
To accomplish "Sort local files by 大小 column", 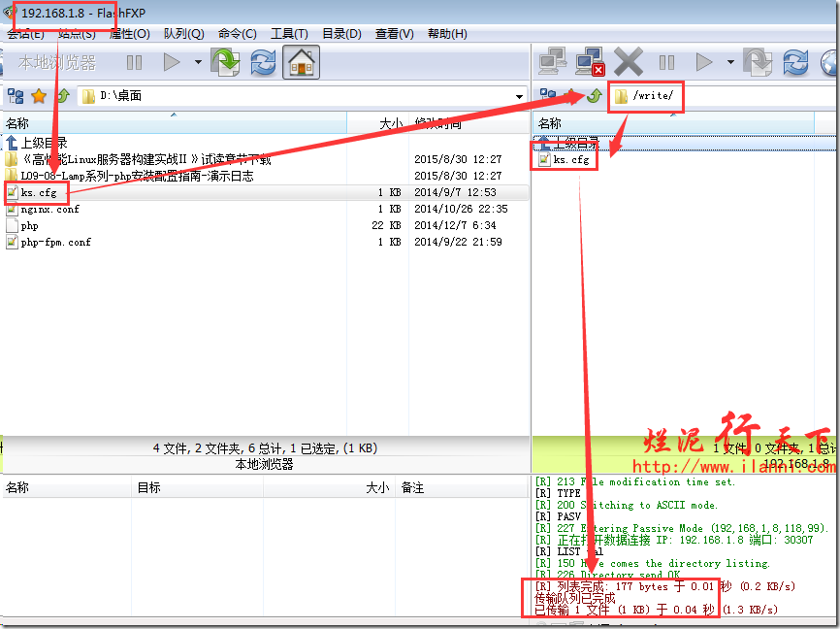I will click(377, 123).
